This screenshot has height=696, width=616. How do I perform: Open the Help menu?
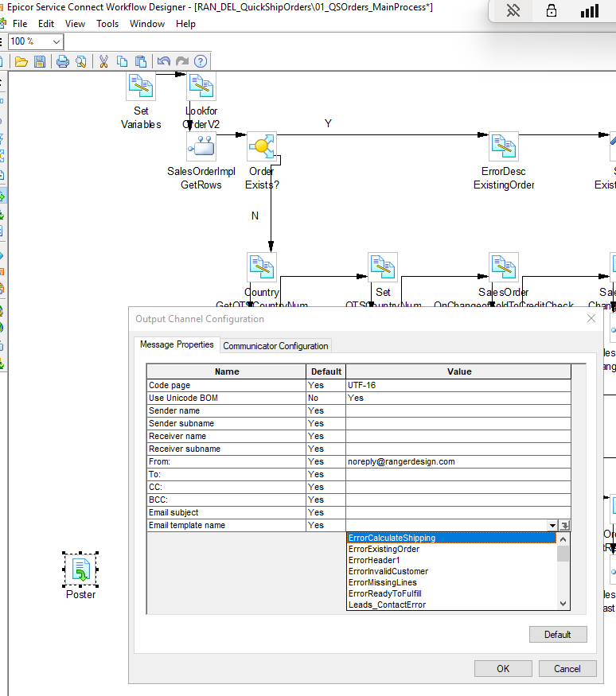click(x=185, y=24)
